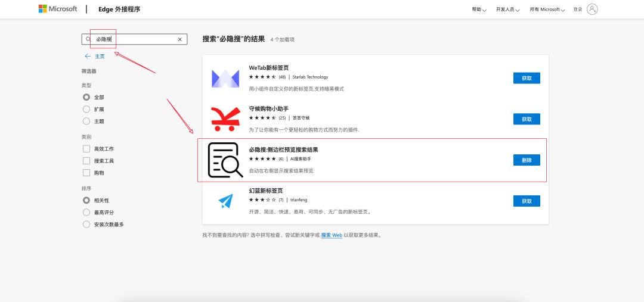Click the 4 个加载项 result count
This screenshot has height=302, width=644.
(282, 40)
